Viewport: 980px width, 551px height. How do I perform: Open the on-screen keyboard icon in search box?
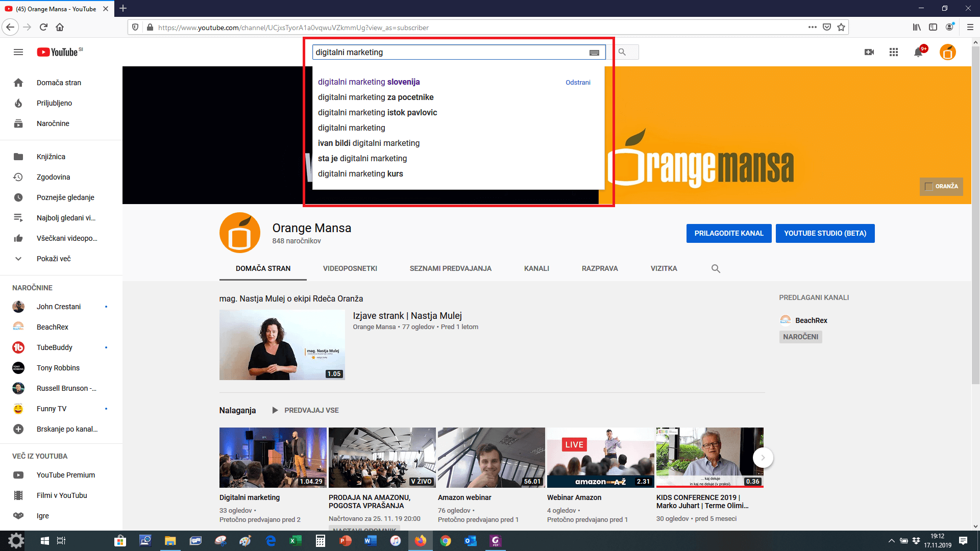594,53
